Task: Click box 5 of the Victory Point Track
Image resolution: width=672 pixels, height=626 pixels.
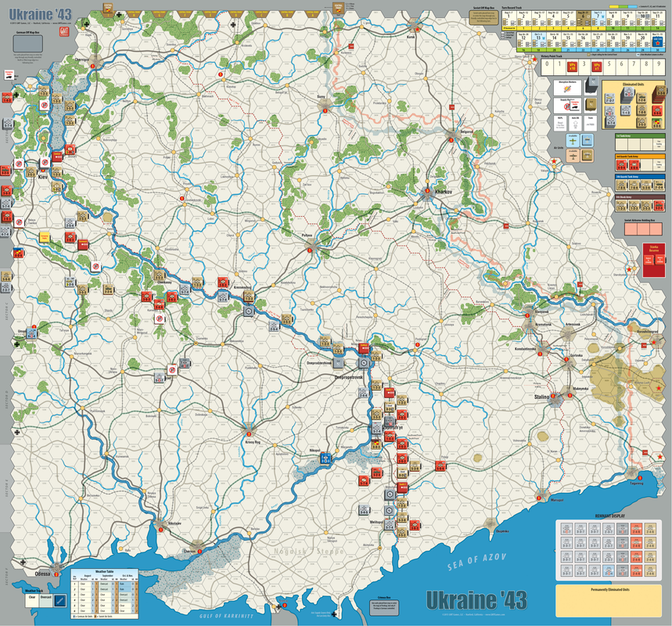Action: pyautogui.click(x=609, y=67)
